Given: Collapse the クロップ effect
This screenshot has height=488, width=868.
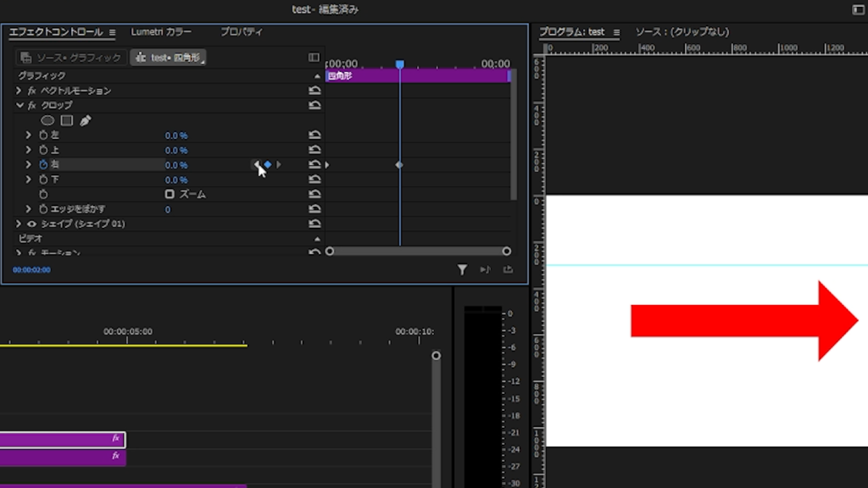Looking at the screenshot, I should point(19,105).
